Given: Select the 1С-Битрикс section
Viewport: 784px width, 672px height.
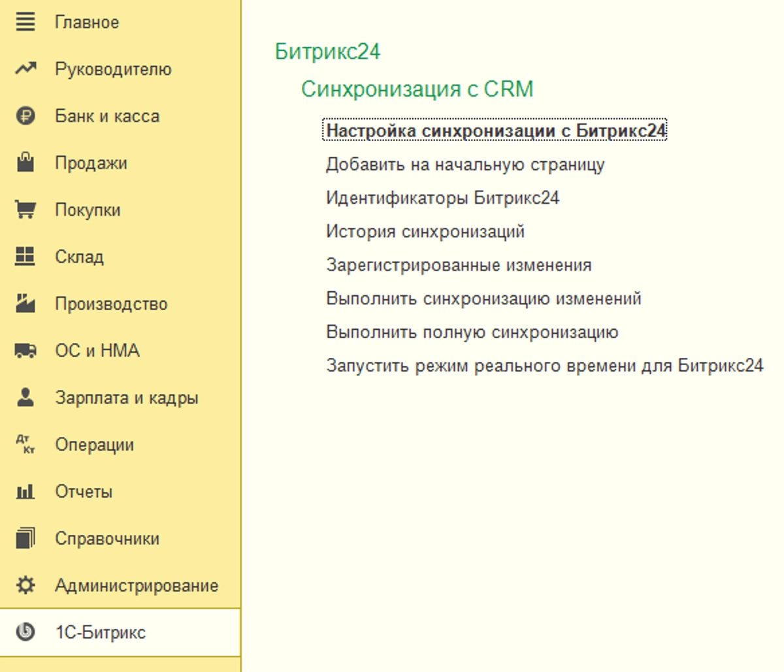Looking at the screenshot, I should (100, 632).
